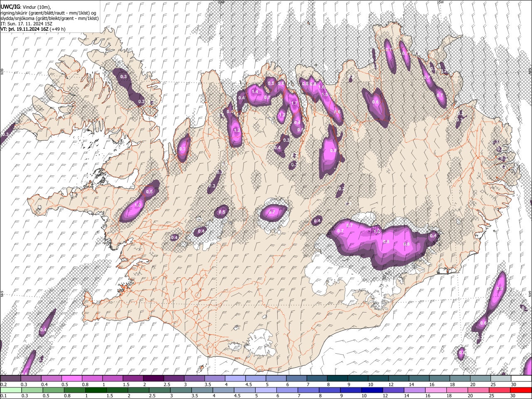Image resolution: width=532 pixels, height=399 pixels.
Task: Click the UWC/IG title in the header
Action: (10, 7)
